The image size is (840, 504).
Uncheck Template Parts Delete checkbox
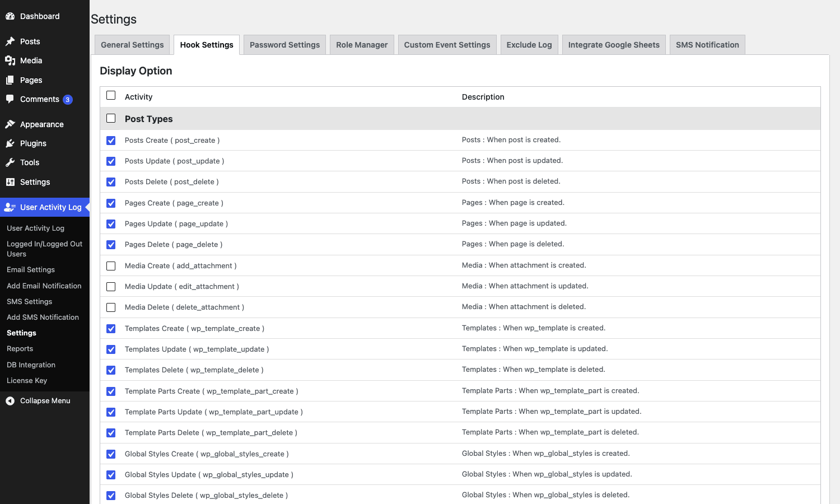pyautogui.click(x=111, y=433)
